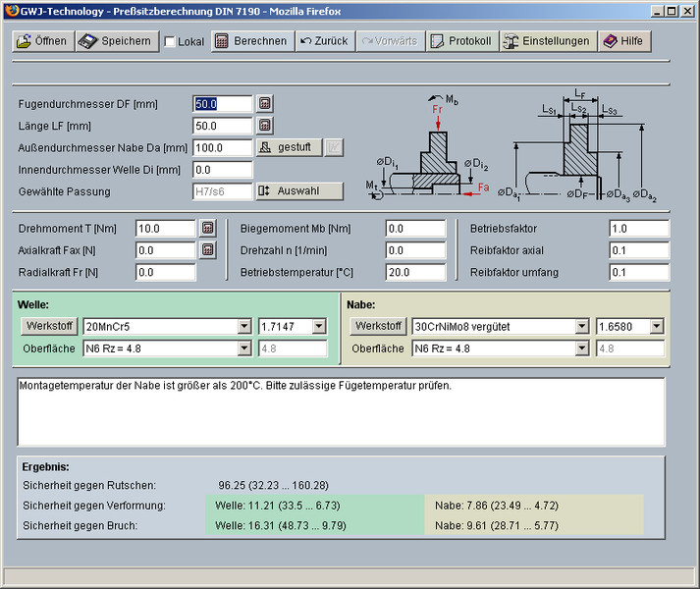Click the Auswahl fit selection button

299,191
